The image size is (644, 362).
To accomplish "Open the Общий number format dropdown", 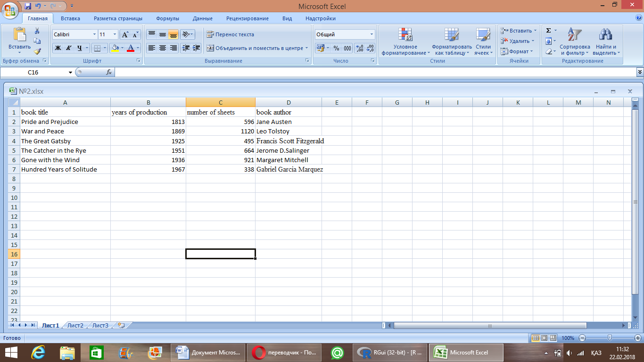I will click(x=372, y=34).
